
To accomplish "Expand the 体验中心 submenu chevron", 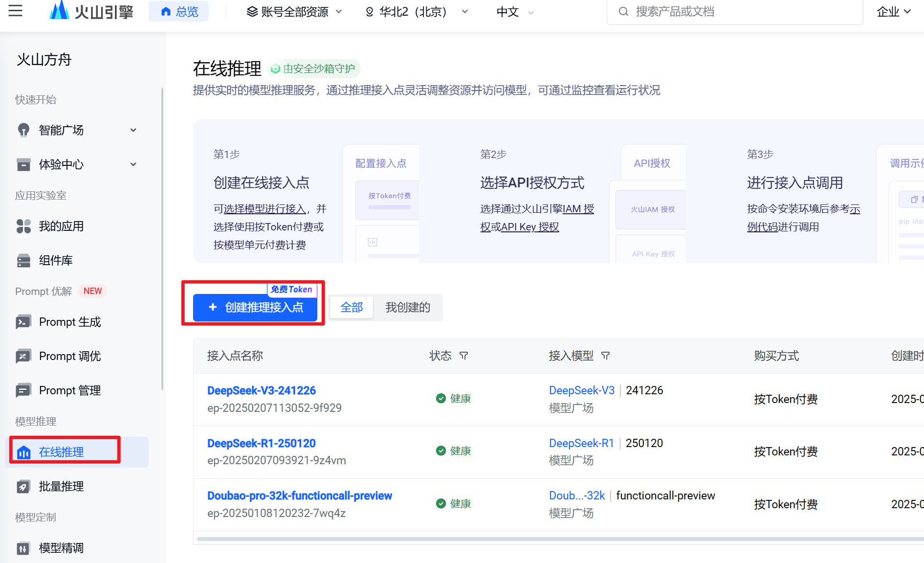I will click(x=133, y=164).
